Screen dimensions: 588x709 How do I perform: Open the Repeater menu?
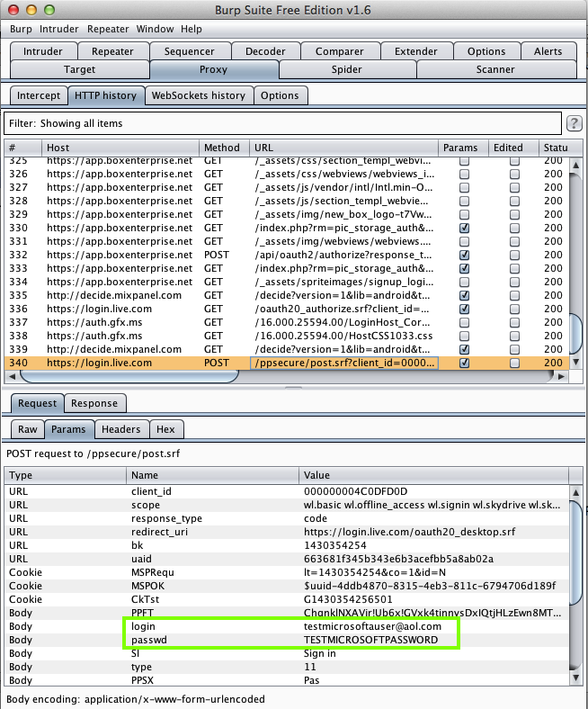[x=108, y=29]
